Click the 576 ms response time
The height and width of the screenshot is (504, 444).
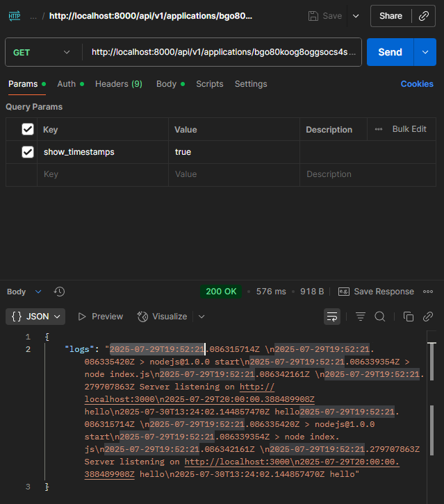[271, 292]
